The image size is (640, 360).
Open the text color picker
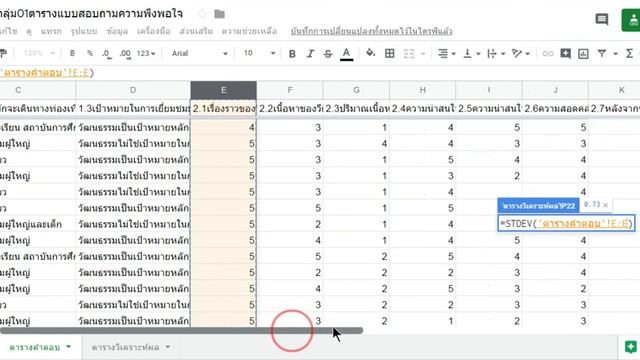coord(347,54)
